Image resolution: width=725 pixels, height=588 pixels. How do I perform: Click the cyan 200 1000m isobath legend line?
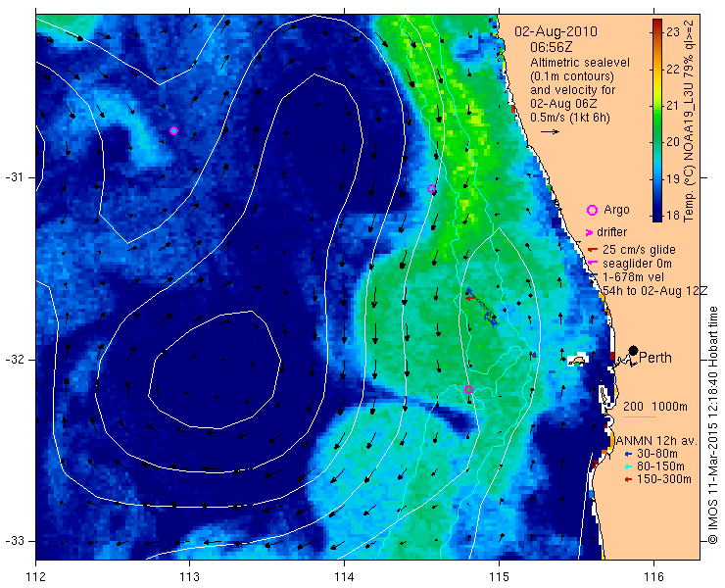[640, 417]
